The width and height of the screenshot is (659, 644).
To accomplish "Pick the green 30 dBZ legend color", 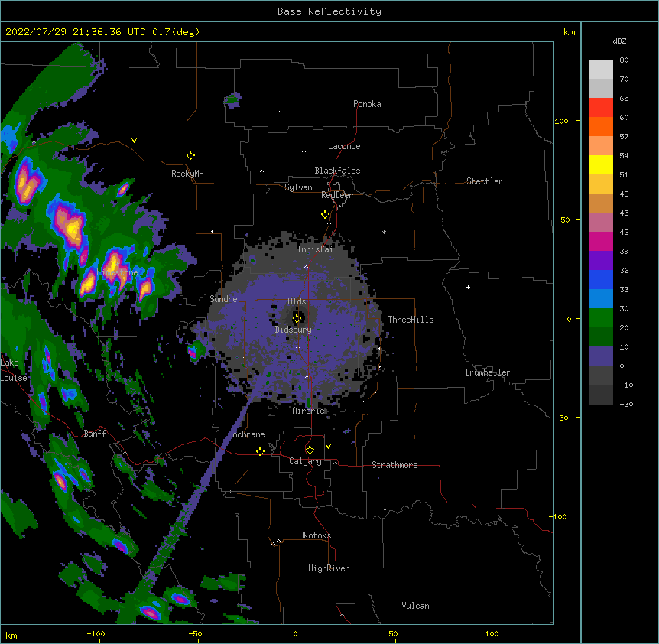I will 601,318.
